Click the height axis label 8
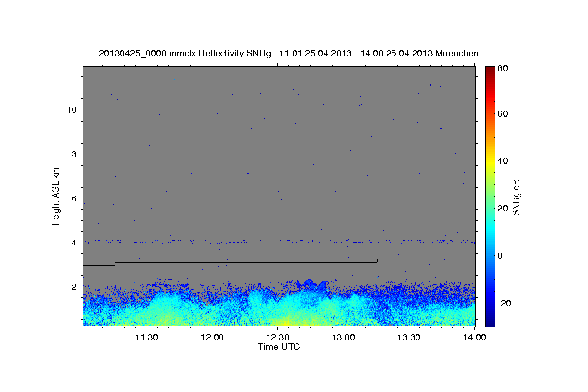588x392 pixels. click(x=74, y=154)
